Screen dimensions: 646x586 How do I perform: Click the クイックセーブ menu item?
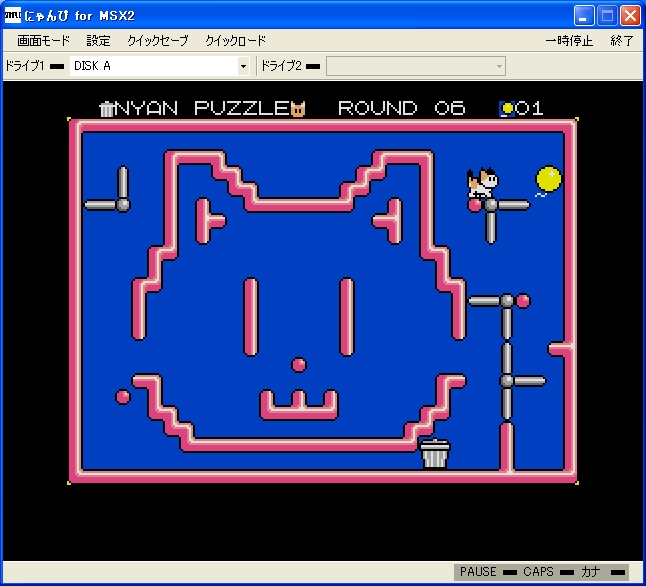point(158,40)
